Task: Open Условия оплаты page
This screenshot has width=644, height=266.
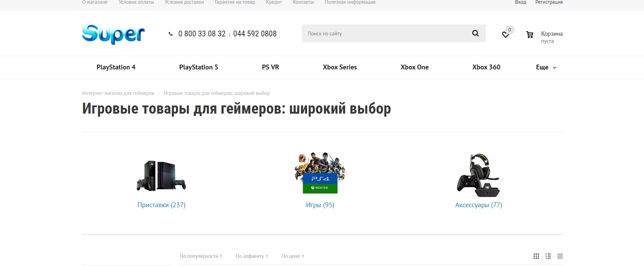Action: (x=136, y=2)
